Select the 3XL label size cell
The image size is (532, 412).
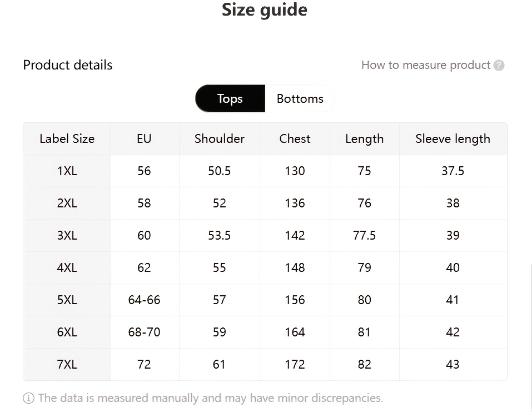pos(67,235)
